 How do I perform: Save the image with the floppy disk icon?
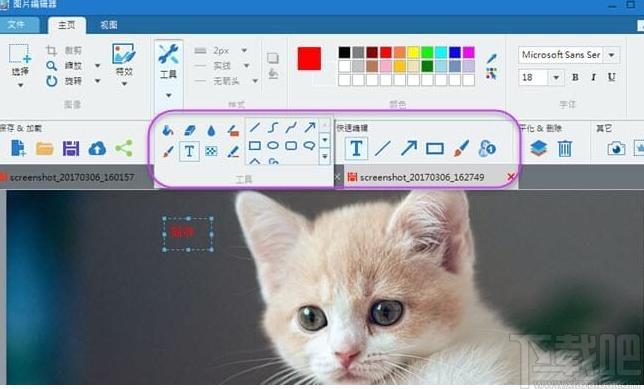pos(71,148)
